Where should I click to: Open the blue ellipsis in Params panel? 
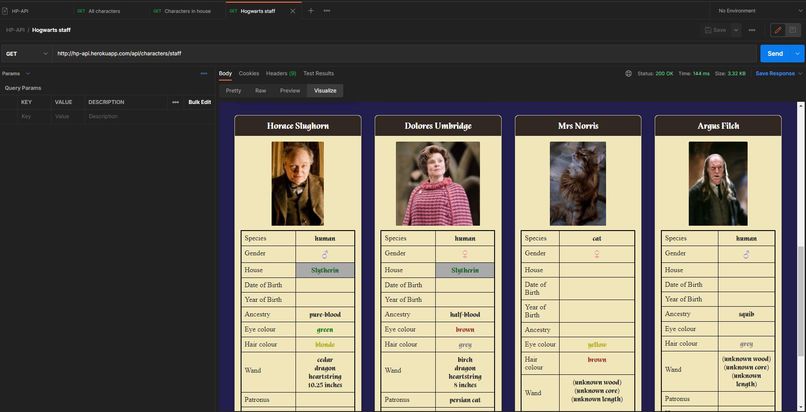(204, 73)
